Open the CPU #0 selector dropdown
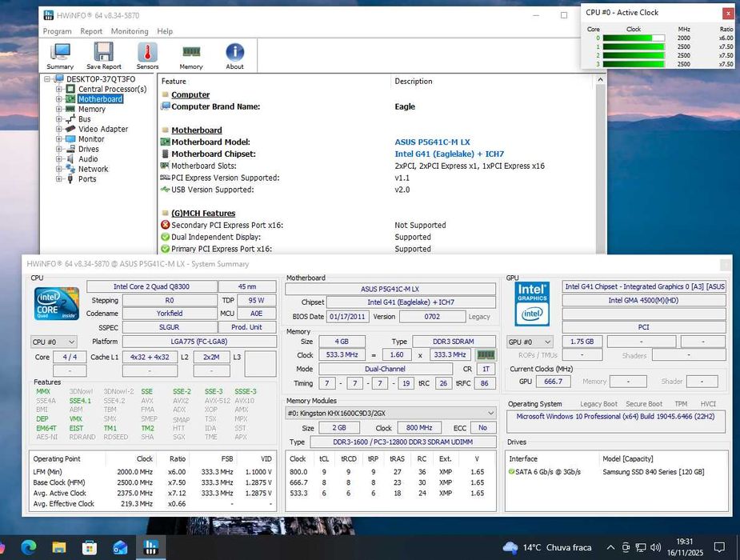The height and width of the screenshot is (560, 740). point(54,342)
